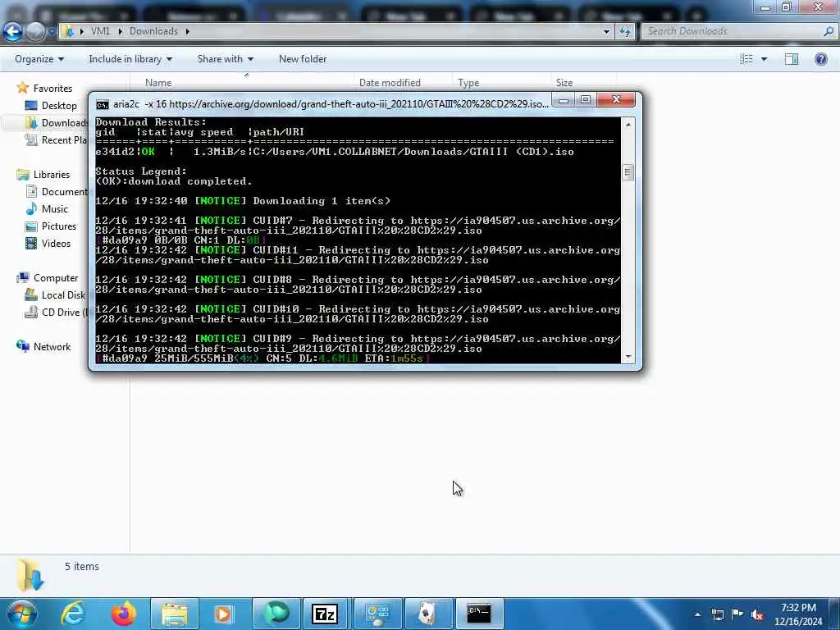Screen dimensions: 840x630
Task: Open the Control Panel taskbar icon
Action: click(x=377, y=614)
